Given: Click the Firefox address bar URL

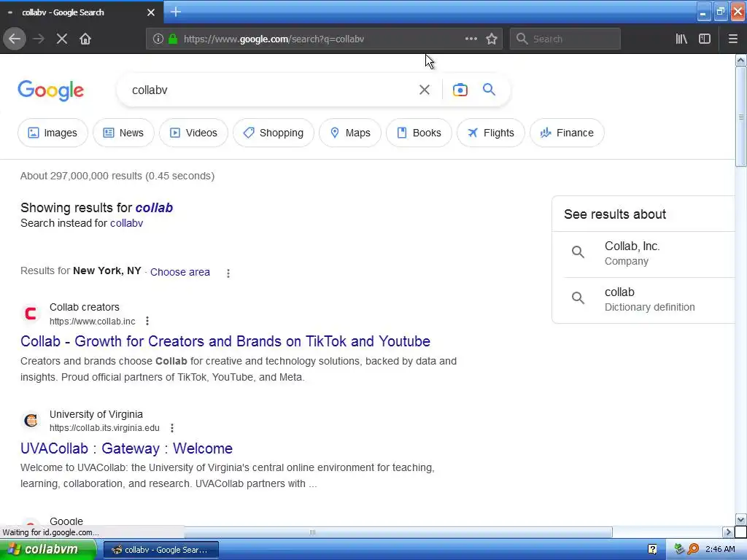Looking at the screenshot, I should [274, 39].
